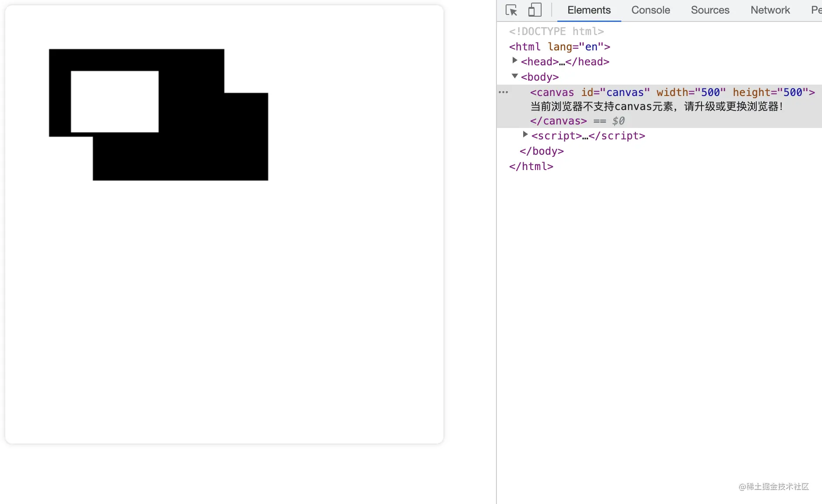The height and width of the screenshot is (504, 822).
Task: Select the closing body tag
Action: tap(542, 151)
